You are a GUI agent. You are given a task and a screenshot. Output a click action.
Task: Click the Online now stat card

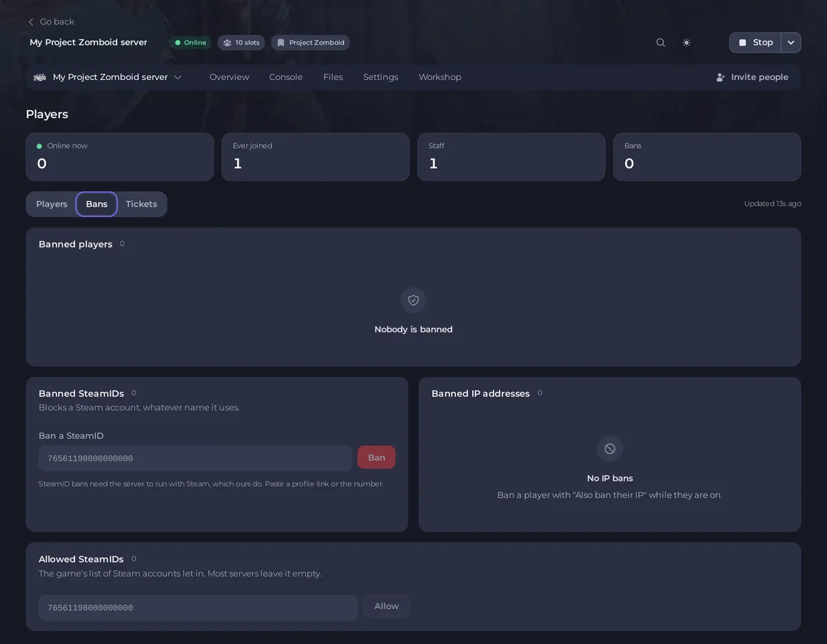pyautogui.click(x=120, y=157)
